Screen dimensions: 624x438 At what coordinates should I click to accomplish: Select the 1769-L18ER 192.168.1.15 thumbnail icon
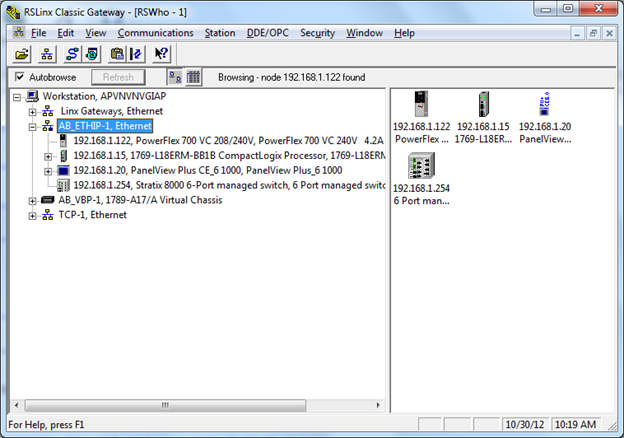coord(484,104)
